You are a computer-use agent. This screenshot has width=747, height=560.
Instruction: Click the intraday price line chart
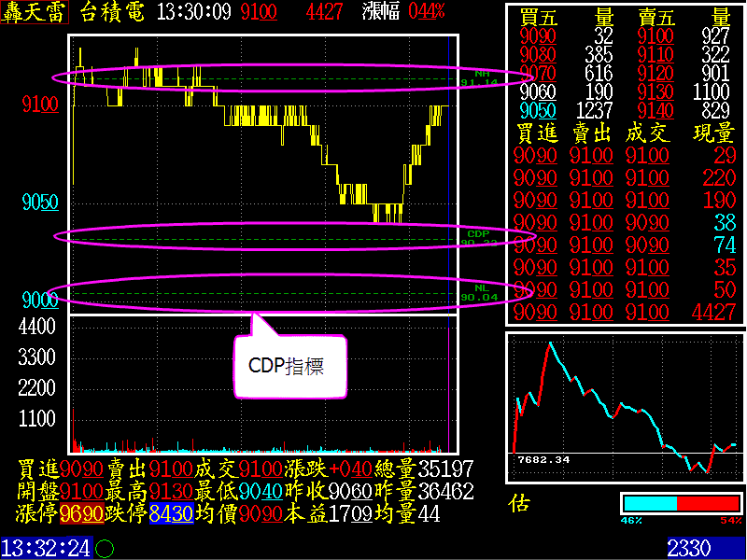tap(261, 168)
